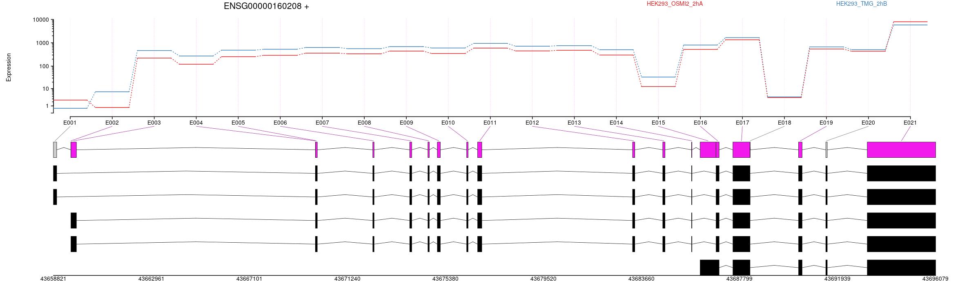Viewport: 980px width, 286px height.
Task: Click exon label E018
Action: (x=784, y=123)
